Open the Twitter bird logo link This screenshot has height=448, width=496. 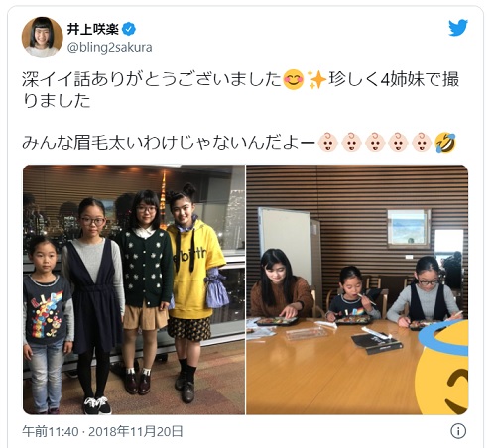click(458, 28)
